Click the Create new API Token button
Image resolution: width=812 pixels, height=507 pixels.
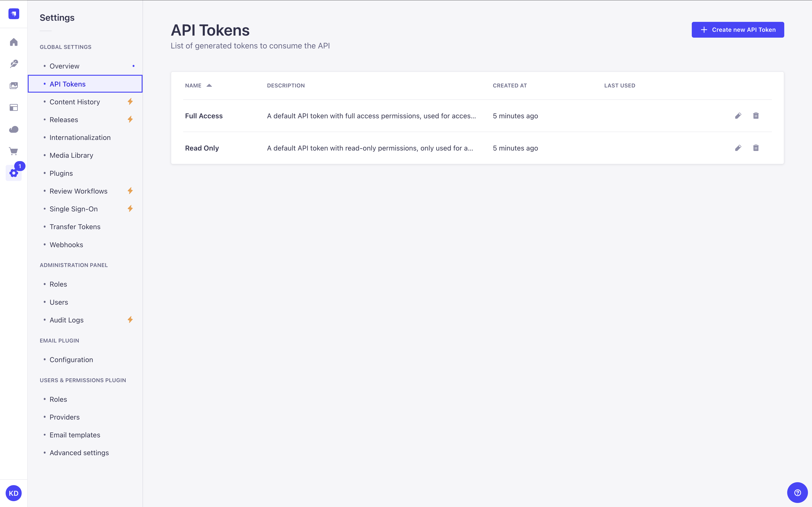point(738,30)
